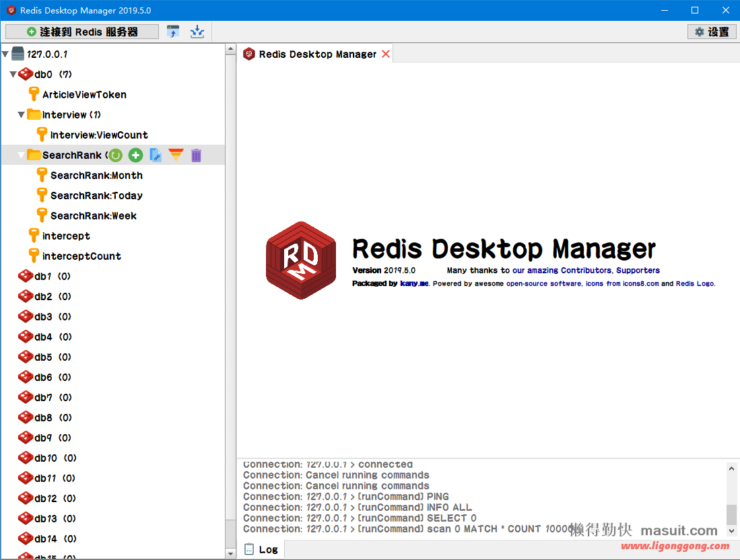Click the large RDM logo on welcome page
740x560 pixels.
click(301, 260)
